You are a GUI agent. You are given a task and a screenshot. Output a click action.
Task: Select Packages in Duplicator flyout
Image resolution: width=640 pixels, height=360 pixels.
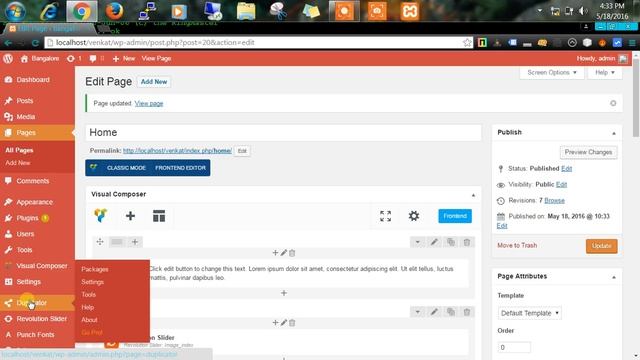(95, 269)
